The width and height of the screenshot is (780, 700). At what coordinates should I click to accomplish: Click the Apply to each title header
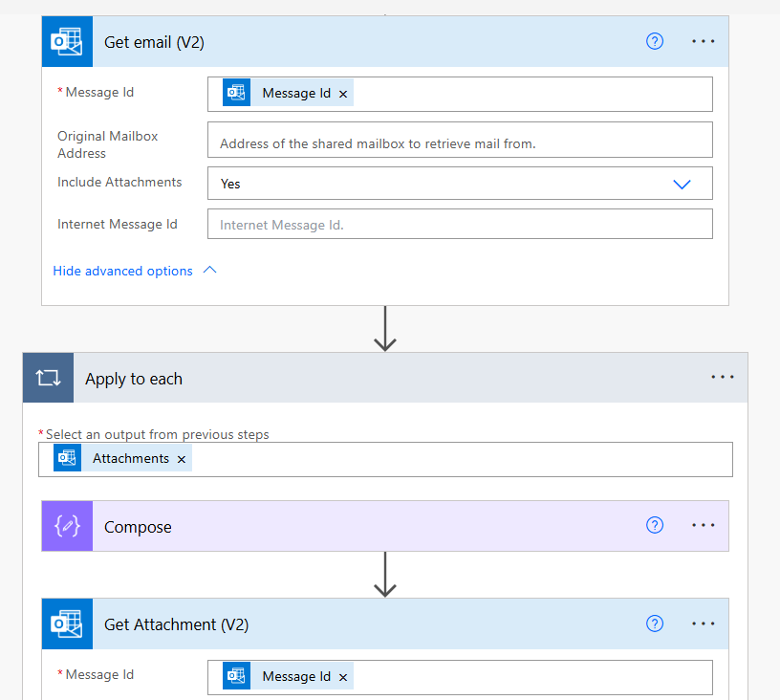click(134, 379)
